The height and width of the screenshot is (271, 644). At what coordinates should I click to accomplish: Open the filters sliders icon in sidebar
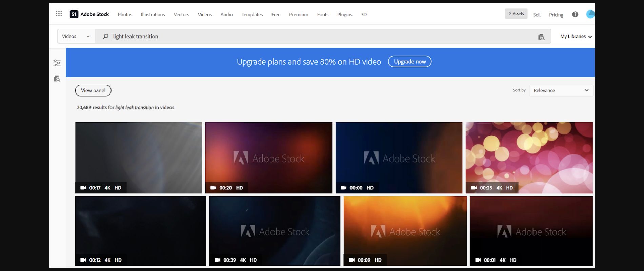coord(57,63)
